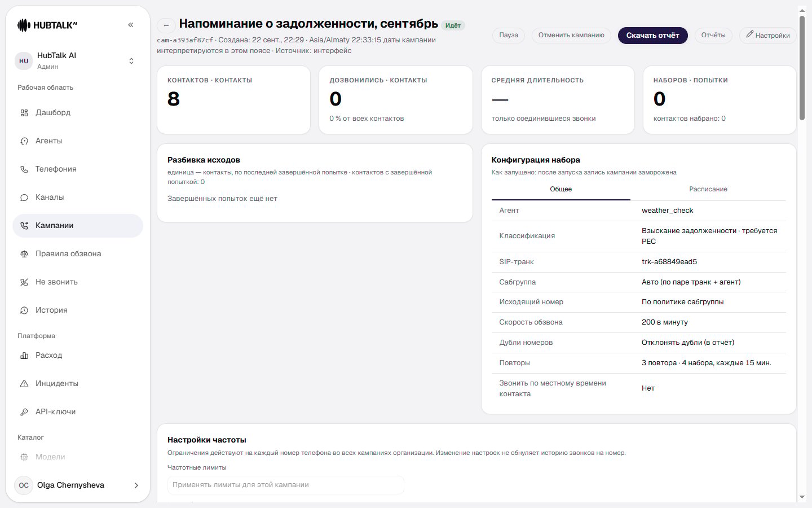
Task: Download report via Скачать отчёт
Action: tap(653, 35)
